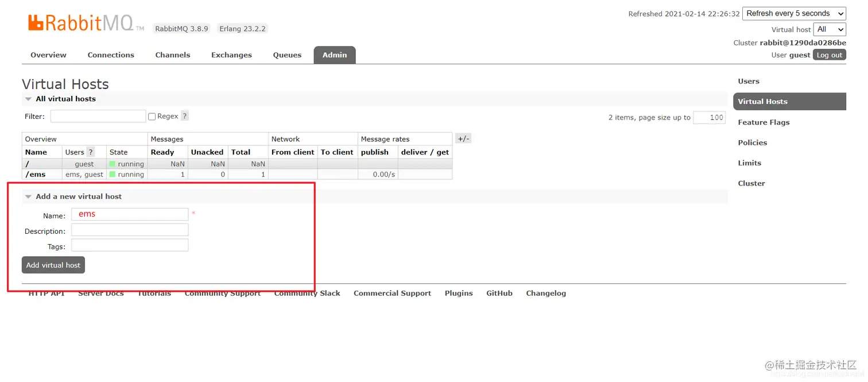Select the Admin tab
This screenshot has height=382, width=868.
[x=335, y=55]
